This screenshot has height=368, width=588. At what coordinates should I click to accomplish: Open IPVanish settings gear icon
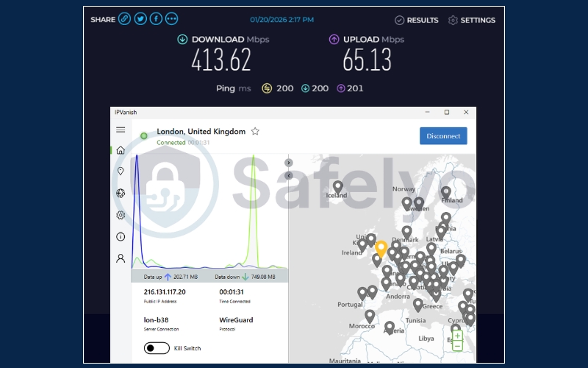click(121, 215)
